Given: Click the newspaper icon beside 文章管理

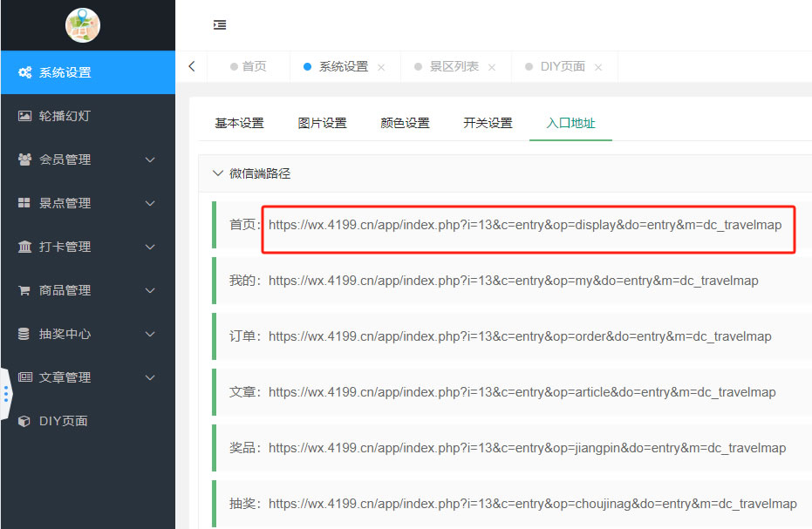Looking at the screenshot, I should pyautogui.click(x=24, y=376).
